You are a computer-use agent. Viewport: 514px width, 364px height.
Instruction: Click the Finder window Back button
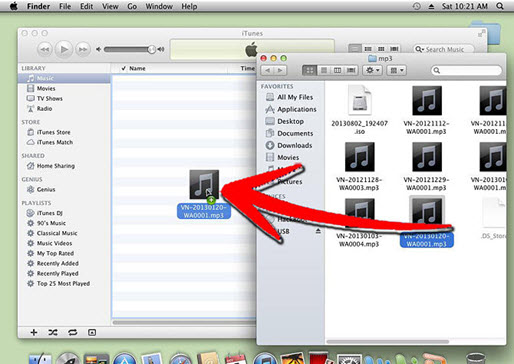pos(267,70)
